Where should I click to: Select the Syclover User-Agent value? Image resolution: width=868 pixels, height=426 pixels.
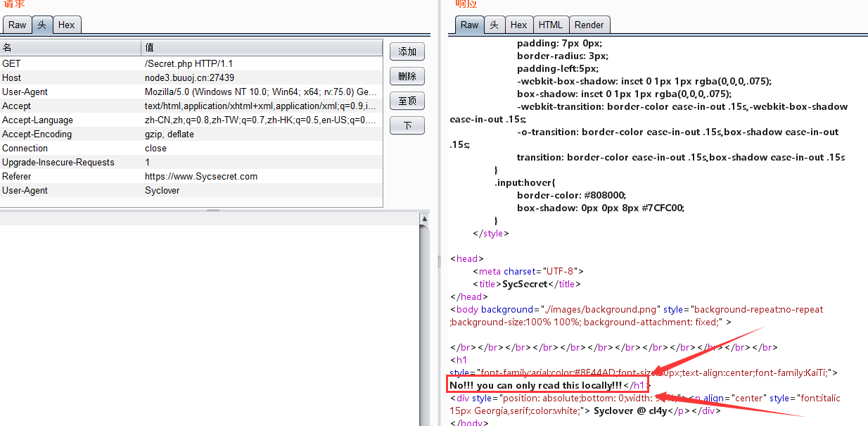[162, 190]
